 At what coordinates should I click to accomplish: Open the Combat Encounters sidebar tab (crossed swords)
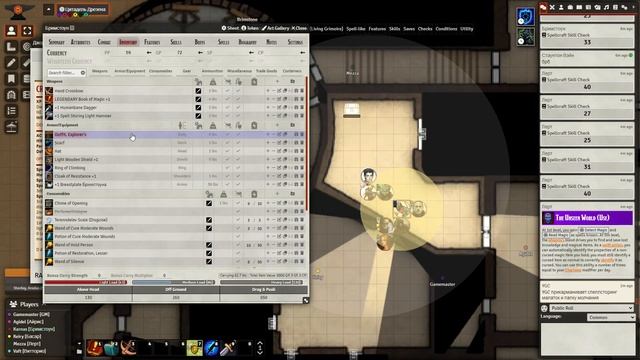tap(552, 7)
